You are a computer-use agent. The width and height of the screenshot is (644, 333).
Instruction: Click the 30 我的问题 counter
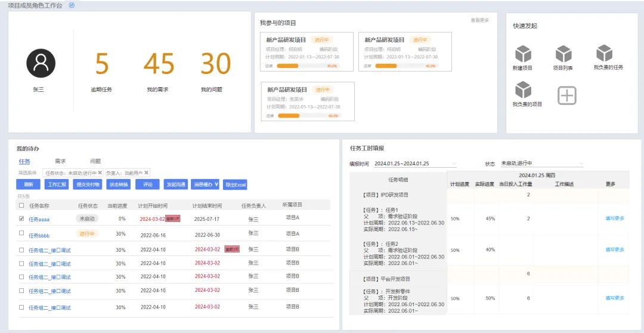click(x=216, y=64)
